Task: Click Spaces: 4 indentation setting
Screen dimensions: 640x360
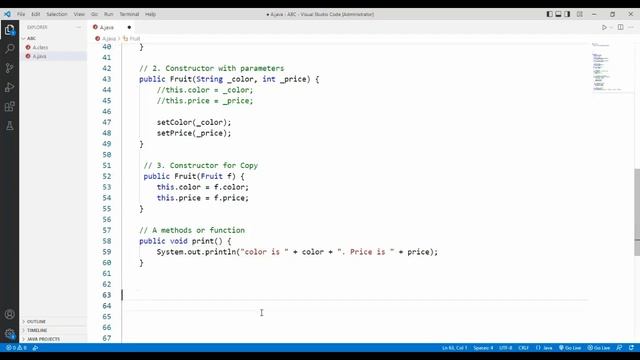Action: [483, 348]
